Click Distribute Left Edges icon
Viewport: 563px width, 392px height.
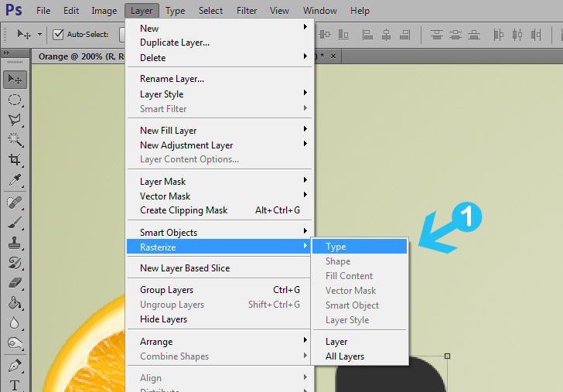[498, 35]
